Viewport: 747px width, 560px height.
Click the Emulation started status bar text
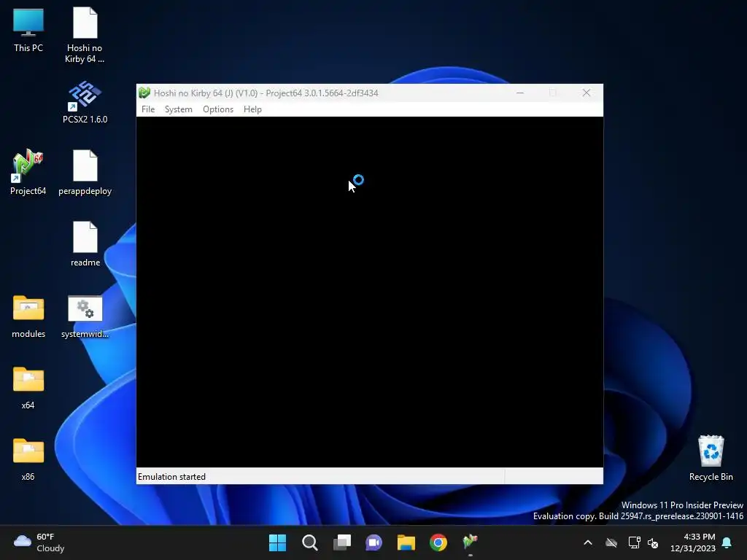(x=171, y=477)
